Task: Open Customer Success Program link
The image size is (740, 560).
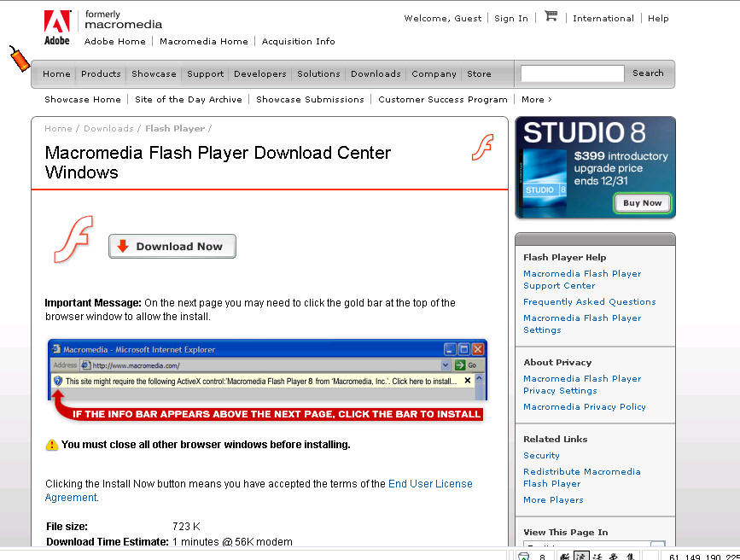Action: pyautogui.click(x=443, y=100)
